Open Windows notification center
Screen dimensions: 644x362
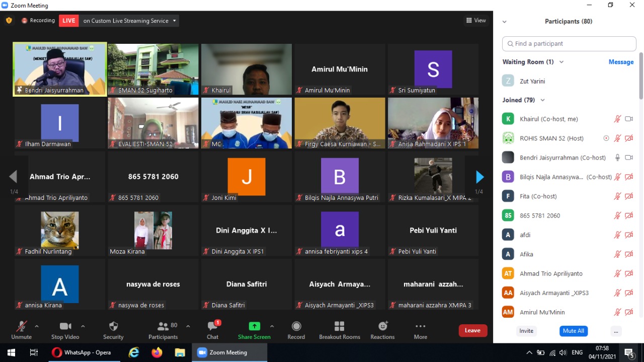pyautogui.click(x=629, y=352)
